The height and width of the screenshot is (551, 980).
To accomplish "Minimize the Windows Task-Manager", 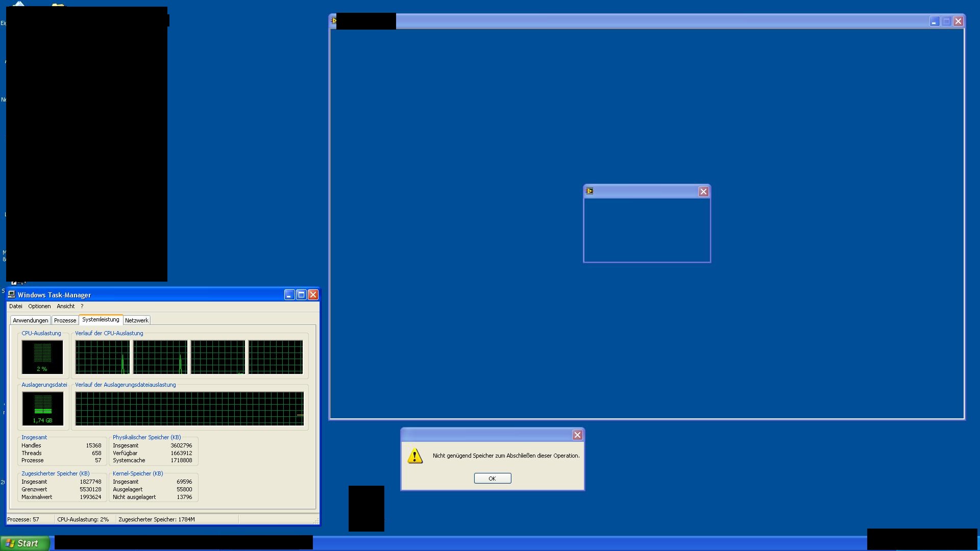I will click(x=289, y=295).
